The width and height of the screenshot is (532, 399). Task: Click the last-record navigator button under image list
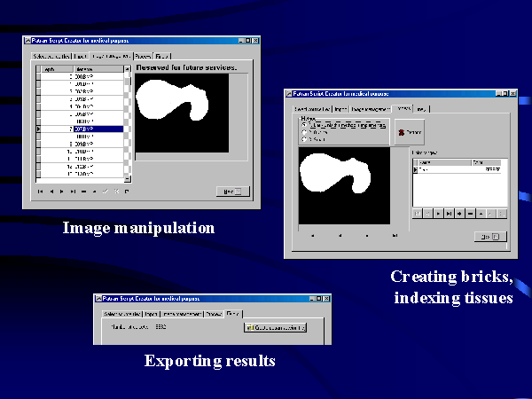(72, 191)
